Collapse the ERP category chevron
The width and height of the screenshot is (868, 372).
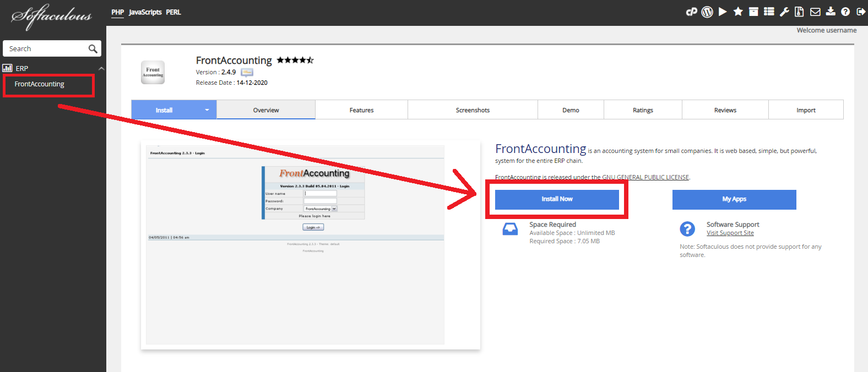(101, 68)
